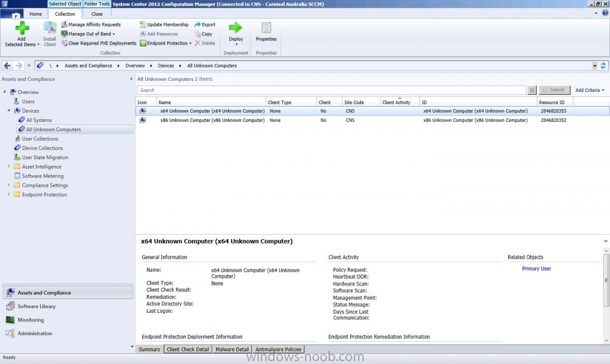Click the Primary User link
610x364 pixels.
point(536,269)
